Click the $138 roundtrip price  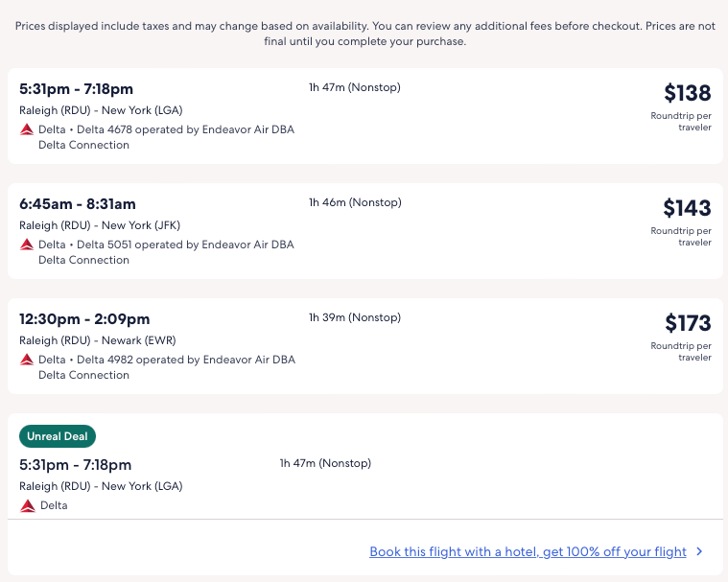pos(687,93)
